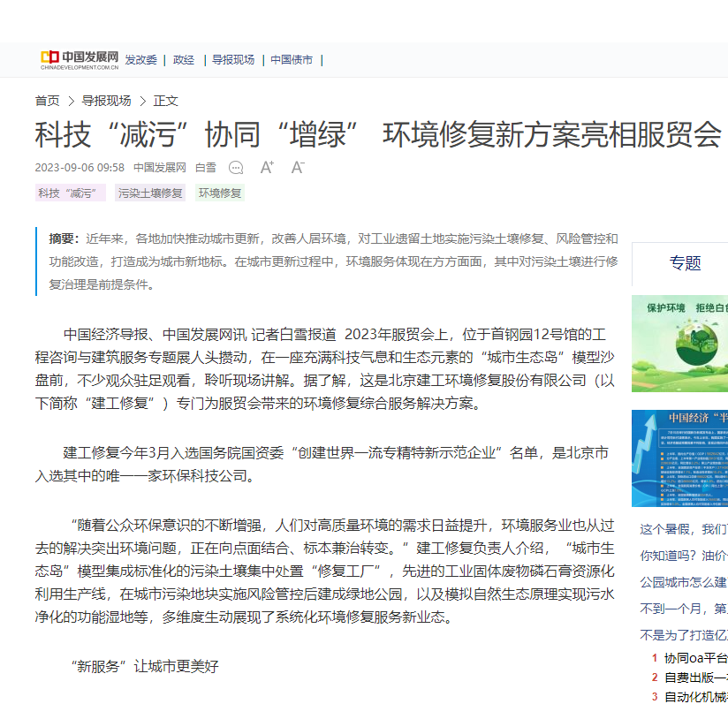The width and height of the screenshot is (728, 704).
Task: Open 政经 navigation item
Action: [184, 60]
